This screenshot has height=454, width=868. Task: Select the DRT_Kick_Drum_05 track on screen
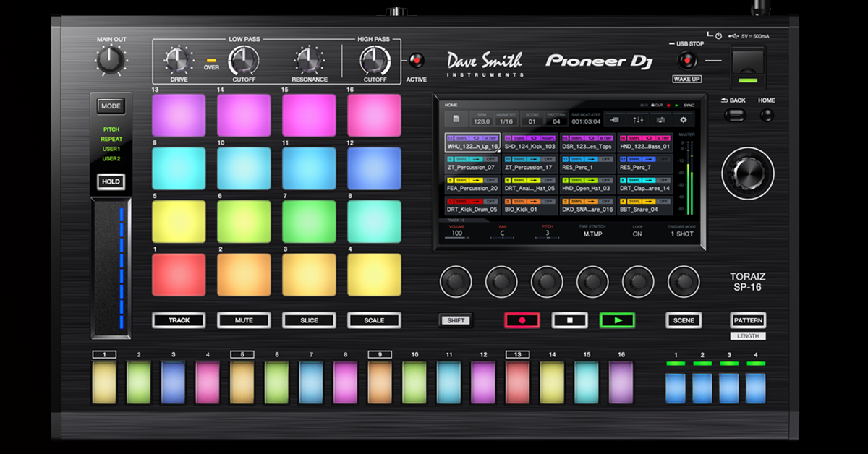472,205
